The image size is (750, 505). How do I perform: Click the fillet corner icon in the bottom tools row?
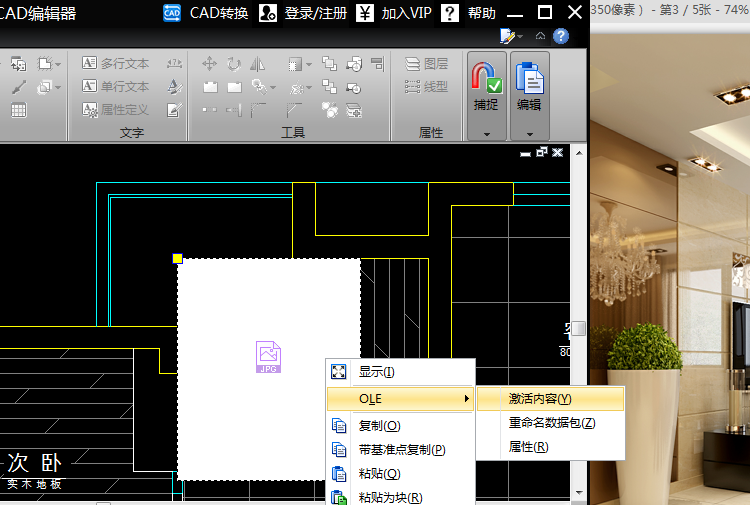pyautogui.click(x=257, y=110)
